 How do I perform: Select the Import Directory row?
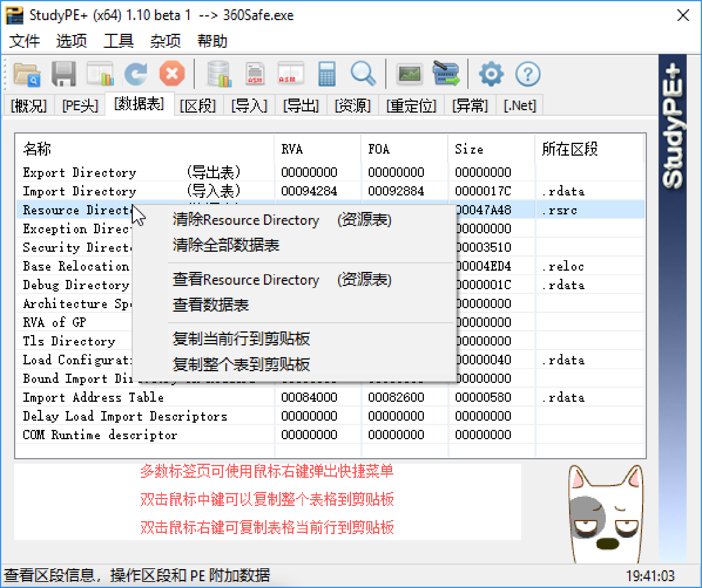[x=330, y=191]
